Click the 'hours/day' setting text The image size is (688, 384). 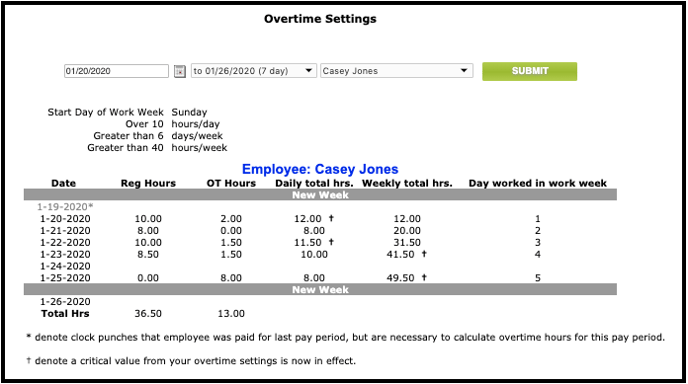pyautogui.click(x=196, y=124)
